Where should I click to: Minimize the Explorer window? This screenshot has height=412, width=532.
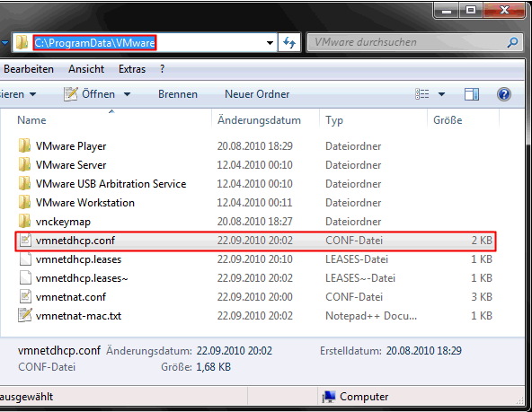(x=447, y=10)
